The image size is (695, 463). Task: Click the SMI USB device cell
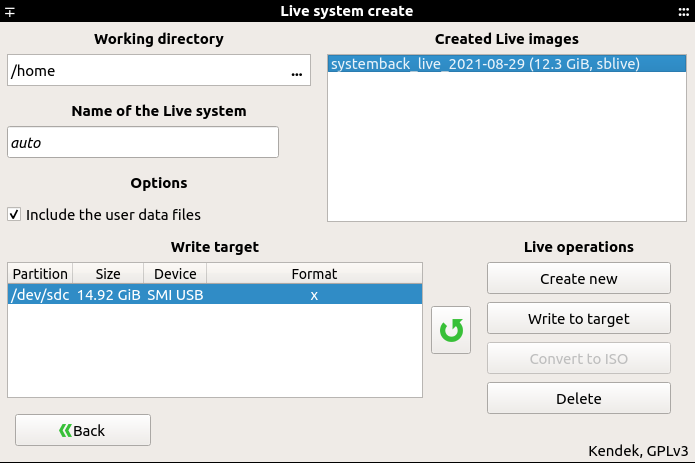tap(175, 295)
